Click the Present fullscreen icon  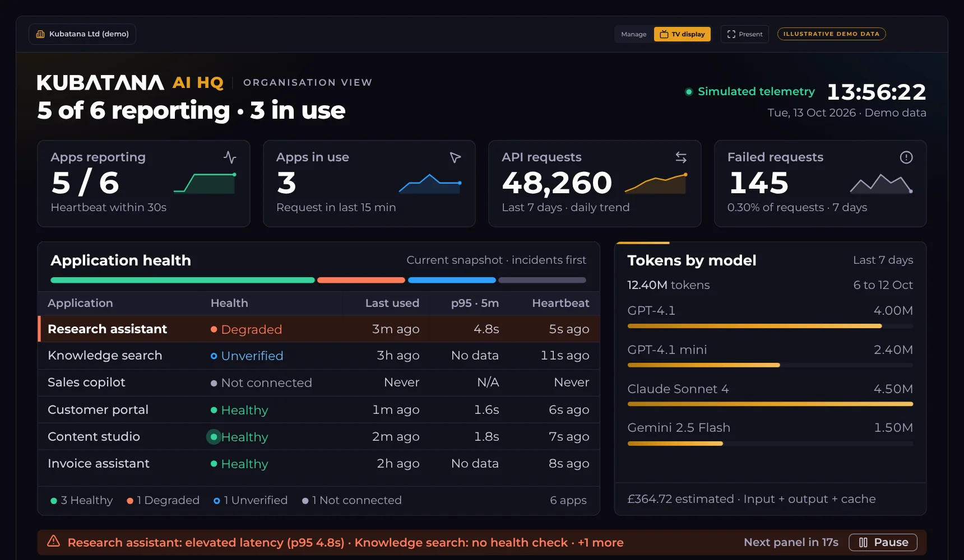(x=731, y=34)
